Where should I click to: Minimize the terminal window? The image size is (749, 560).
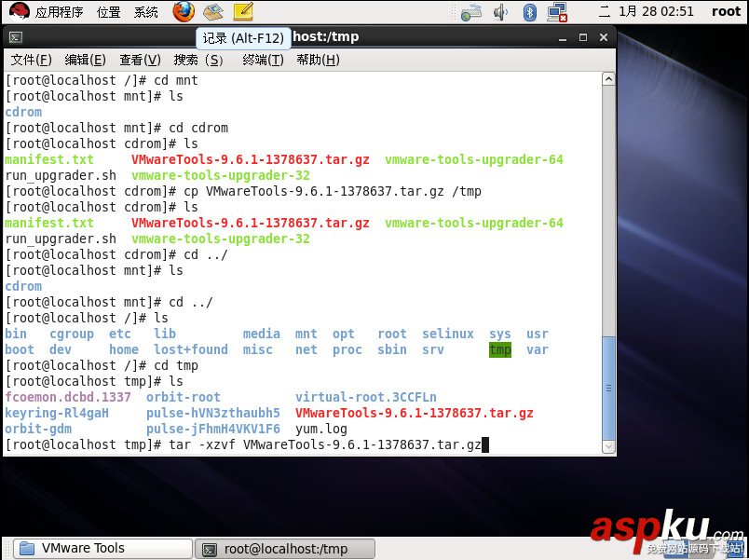[563, 38]
